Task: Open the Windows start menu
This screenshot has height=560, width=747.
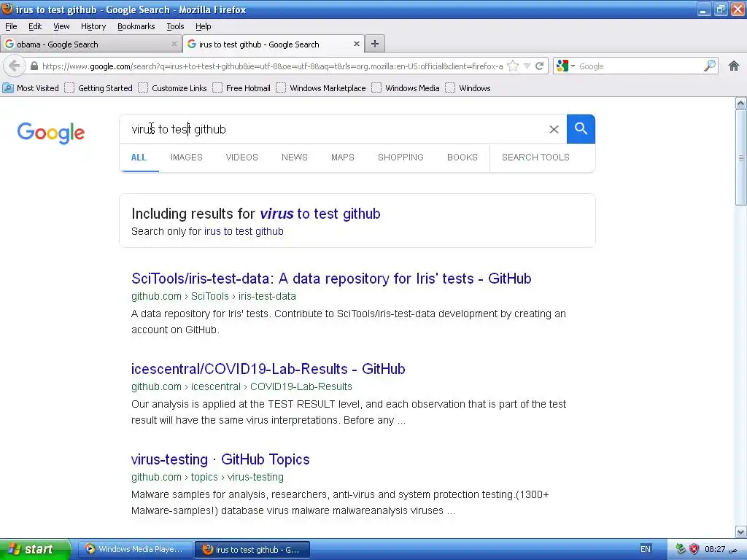Action: 35,549
